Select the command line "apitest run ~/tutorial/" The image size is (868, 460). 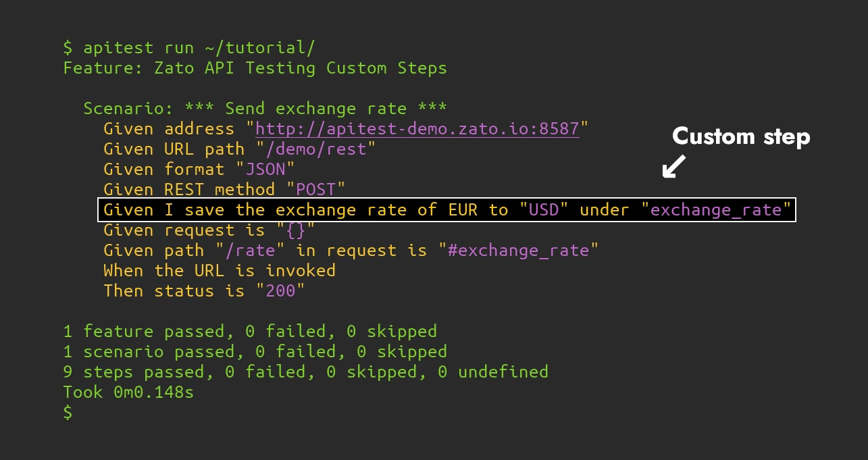tap(199, 47)
